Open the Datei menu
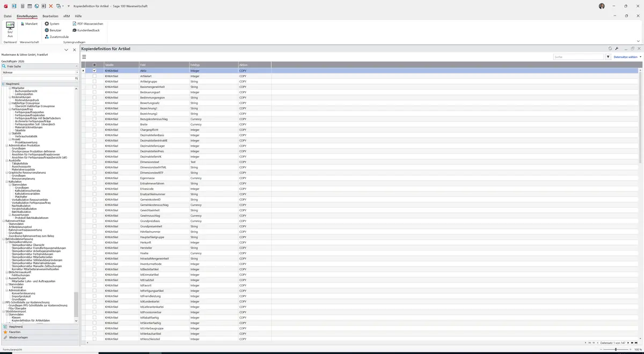The height and width of the screenshot is (354, 644). point(8,16)
